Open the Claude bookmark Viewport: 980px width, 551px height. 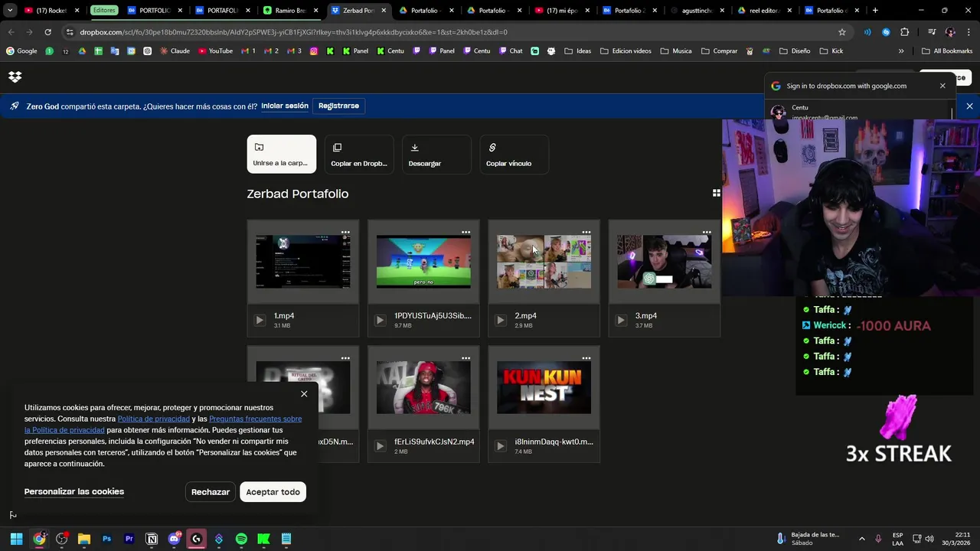(175, 51)
